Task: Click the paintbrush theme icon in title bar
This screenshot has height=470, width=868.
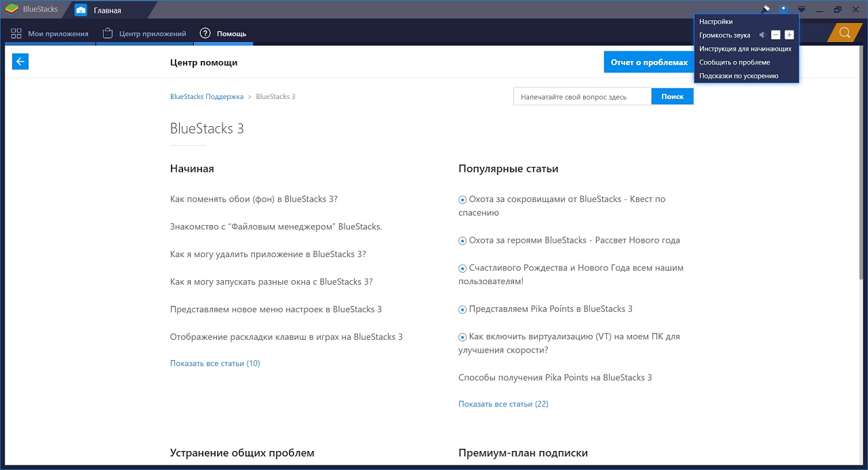Action: point(766,9)
